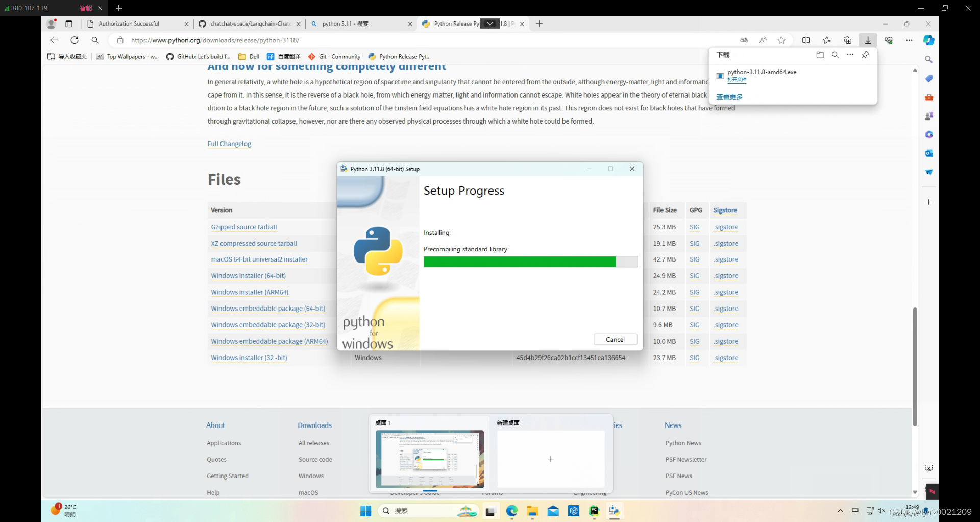The width and height of the screenshot is (980, 522).
Task: Open the browser settings ellipsis menu
Action: (909, 40)
